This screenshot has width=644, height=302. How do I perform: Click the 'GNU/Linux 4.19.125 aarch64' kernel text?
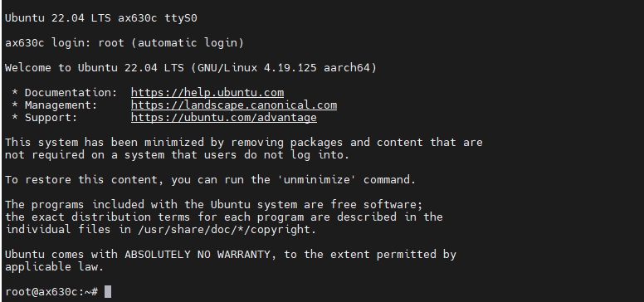pos(284,68)
